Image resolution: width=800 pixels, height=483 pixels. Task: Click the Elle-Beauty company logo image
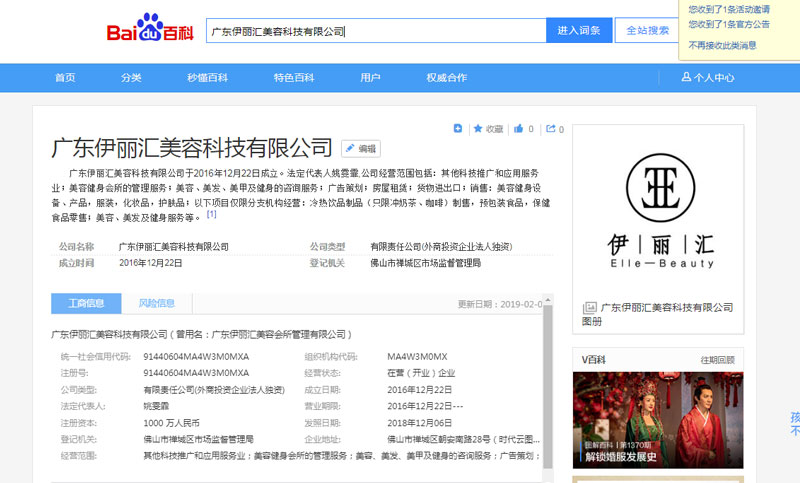pos(660,211)
